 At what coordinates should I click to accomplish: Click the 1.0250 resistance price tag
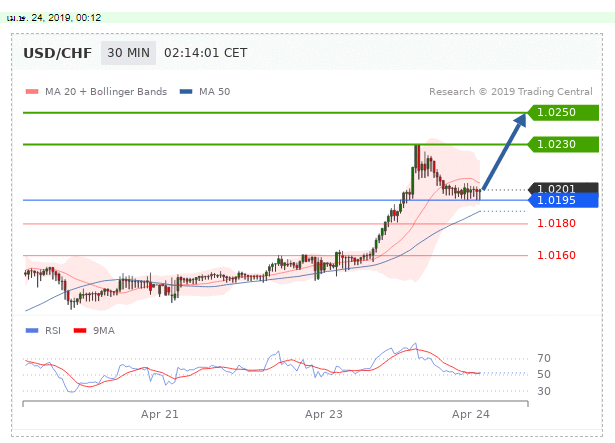[563, 113]
